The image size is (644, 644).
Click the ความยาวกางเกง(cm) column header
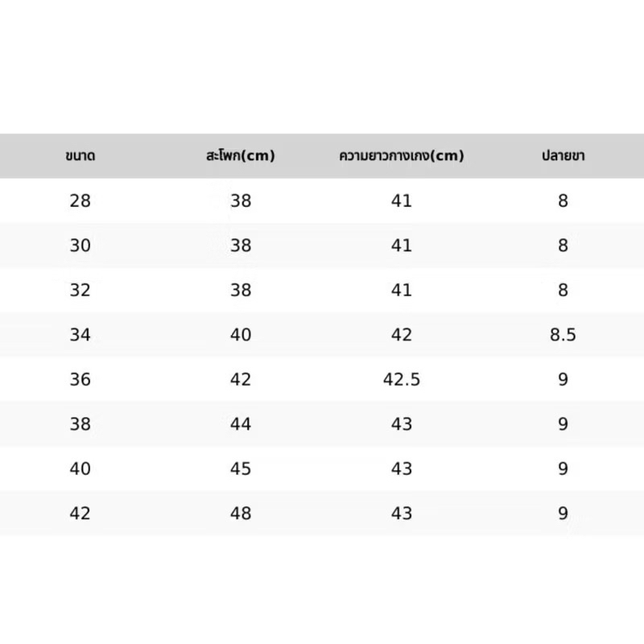coord(401,155)
